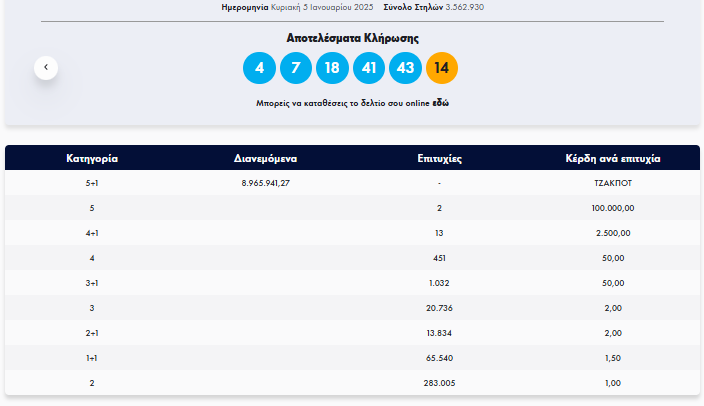The image size is (704, 406).
Task: Click the 283.005 winners count
Action: pos(439,383)
